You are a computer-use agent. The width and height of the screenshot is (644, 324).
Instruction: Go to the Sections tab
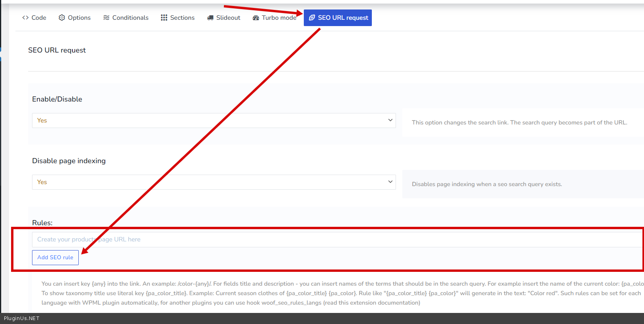pyautogui.click(x=182, y=18)
